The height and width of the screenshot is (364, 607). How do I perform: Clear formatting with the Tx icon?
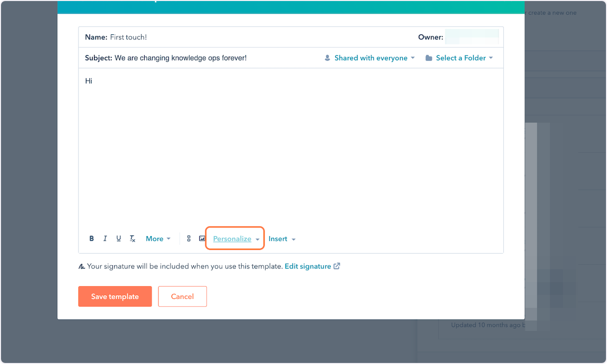tap(133, 239)
